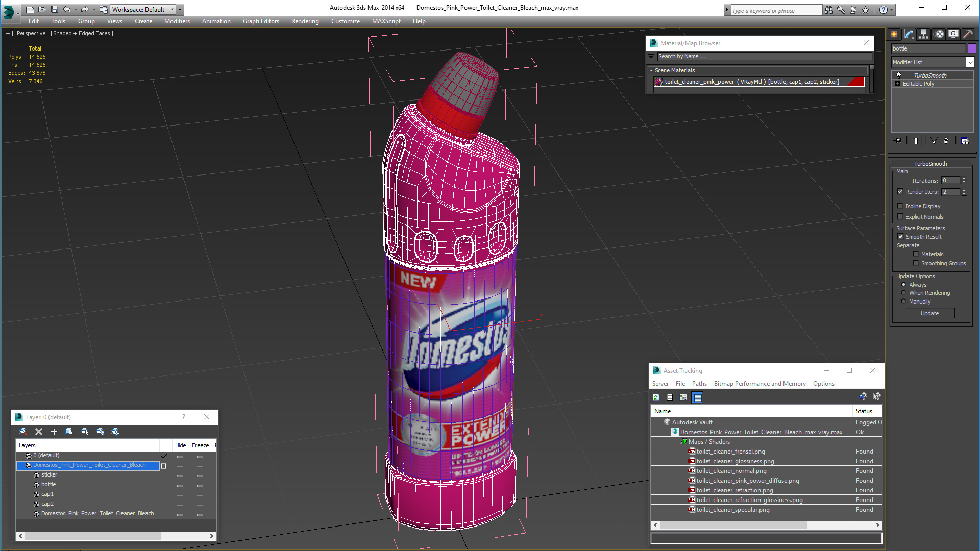Viewport: 980px width, 551px height.
Task: Click the binoculars search icon in title bar
Action: pos(828,10)
